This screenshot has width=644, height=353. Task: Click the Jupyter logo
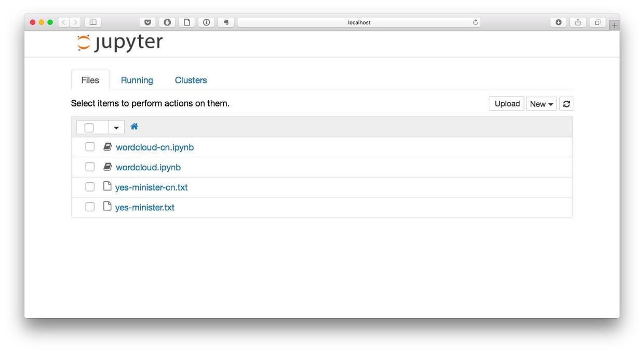pyautogui.click(x=119, y=43)
